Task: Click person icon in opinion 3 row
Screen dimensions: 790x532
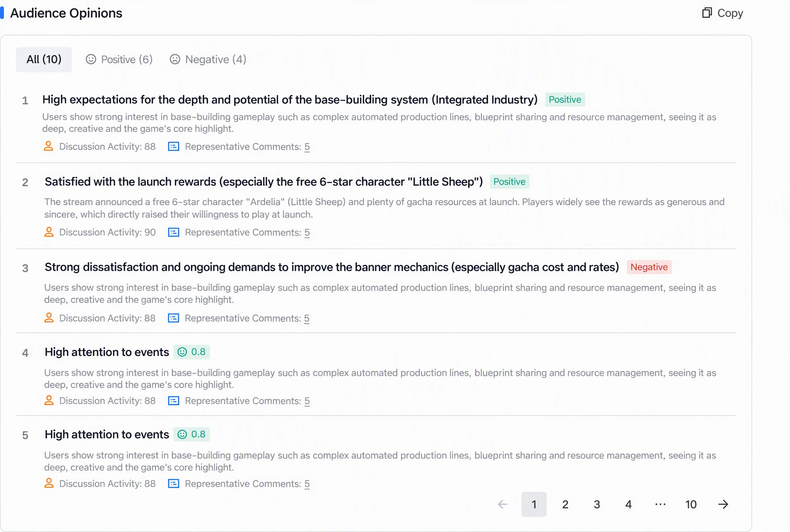Action: click(49, 318)
